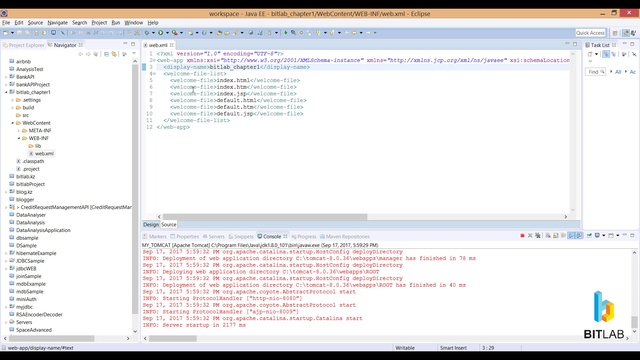This screenshot has width=640, height=360.
Task: Close the web.xml editor tab
Action: [172, 45]
